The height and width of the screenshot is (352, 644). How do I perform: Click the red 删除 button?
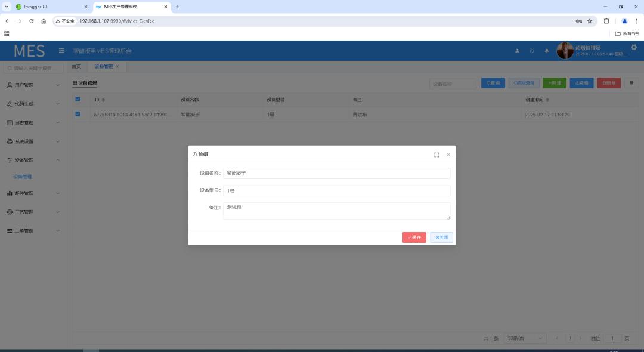pyautogui.click(x=609, y=83)
